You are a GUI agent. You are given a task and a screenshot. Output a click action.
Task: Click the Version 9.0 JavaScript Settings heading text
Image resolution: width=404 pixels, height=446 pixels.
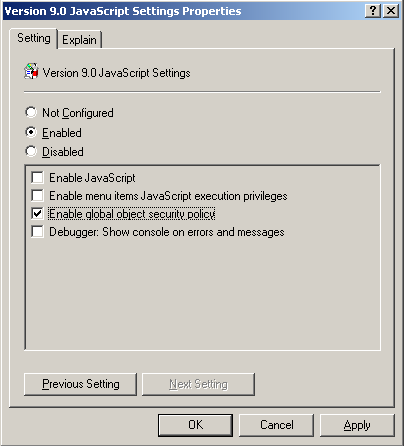tap(116, 73)
